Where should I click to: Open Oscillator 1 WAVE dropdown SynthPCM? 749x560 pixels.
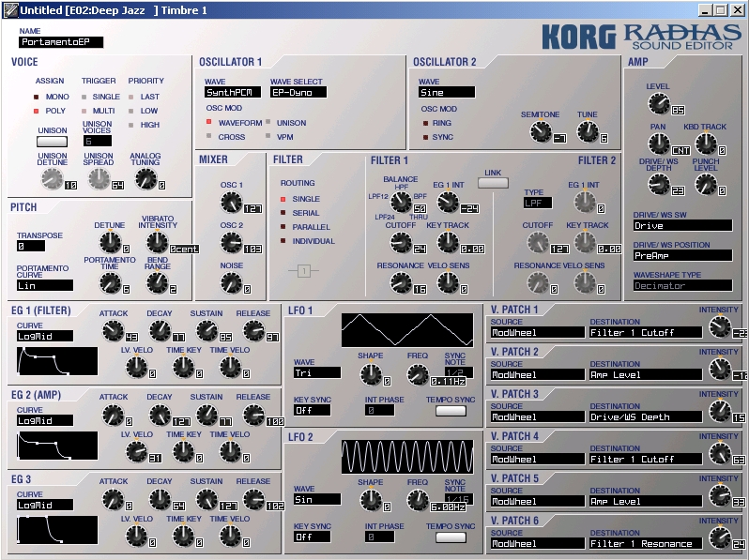click(x=233, y=92)
